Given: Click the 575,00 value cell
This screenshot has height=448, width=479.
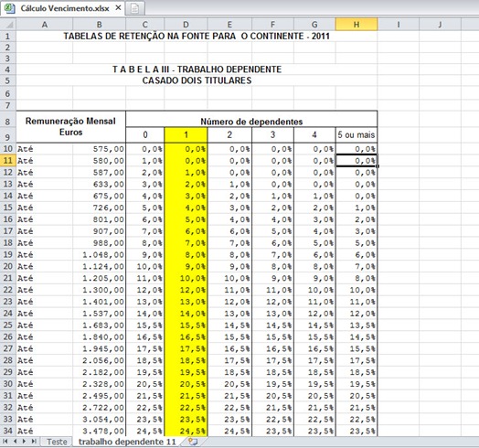Looking at the screenshot, I should [x=100, y=149].
